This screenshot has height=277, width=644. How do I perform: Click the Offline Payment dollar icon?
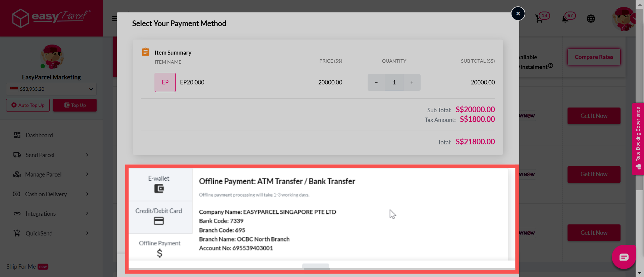click(160, 253)
